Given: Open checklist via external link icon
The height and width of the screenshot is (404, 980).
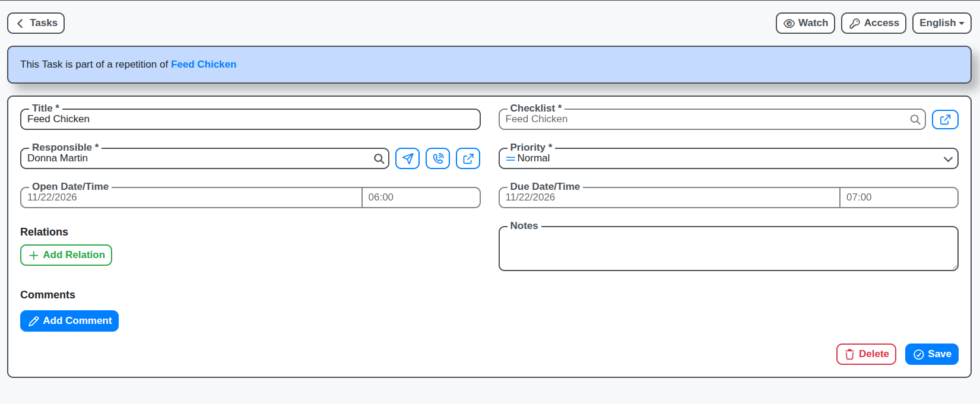Looking at the screenshot, I should 945,119.
